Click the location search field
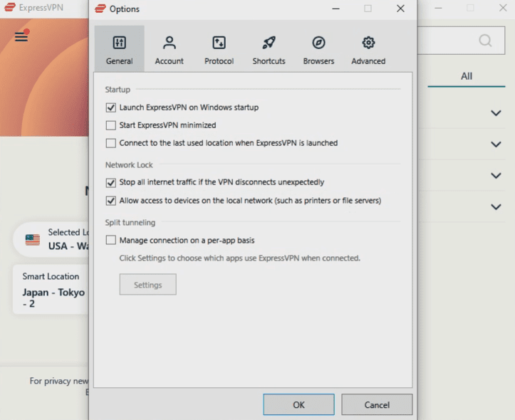Image resolution: width=515 pixels, height=420 pixels. click(x=461, y=41)
